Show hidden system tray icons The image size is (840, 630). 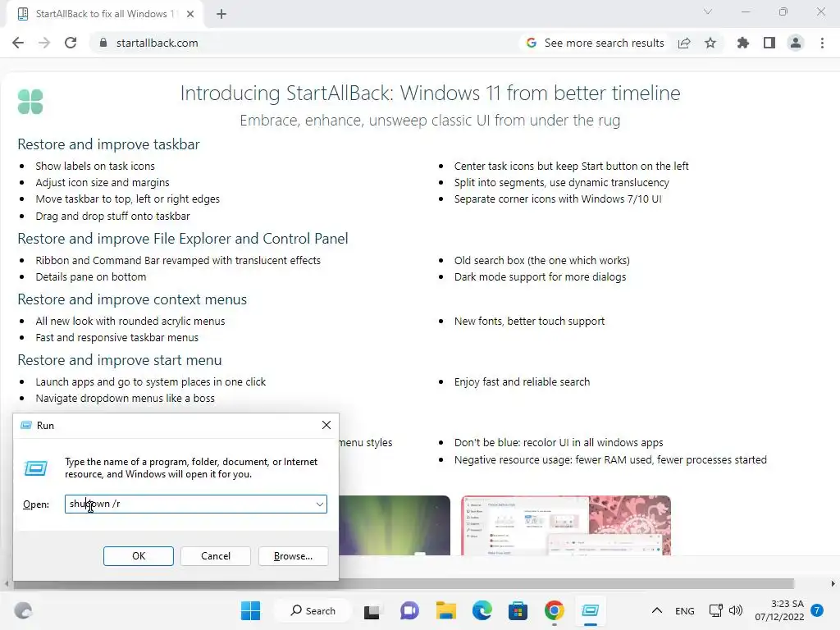pos(657,610)
